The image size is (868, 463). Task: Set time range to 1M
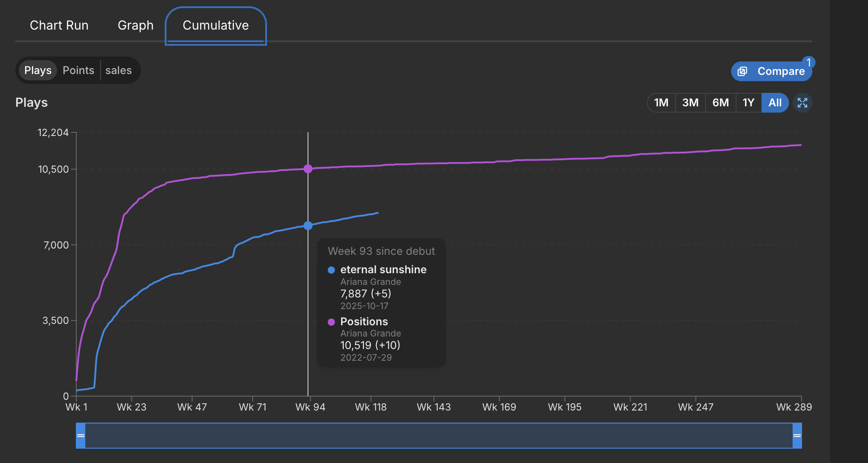(x=661, y=103)
